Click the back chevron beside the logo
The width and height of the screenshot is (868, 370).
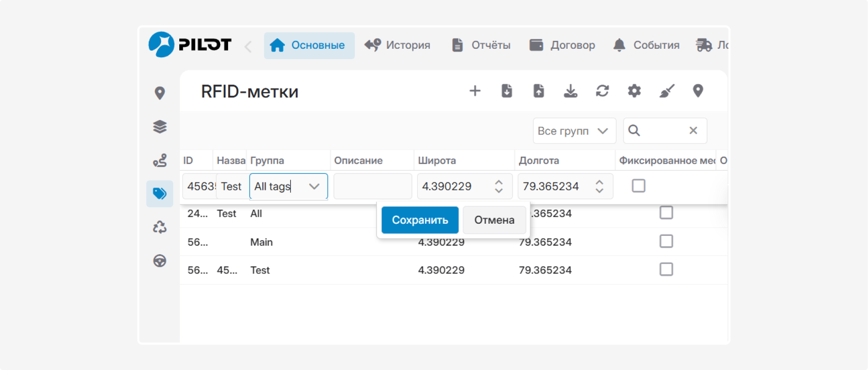pyautogui.click(x=248, y=46)
